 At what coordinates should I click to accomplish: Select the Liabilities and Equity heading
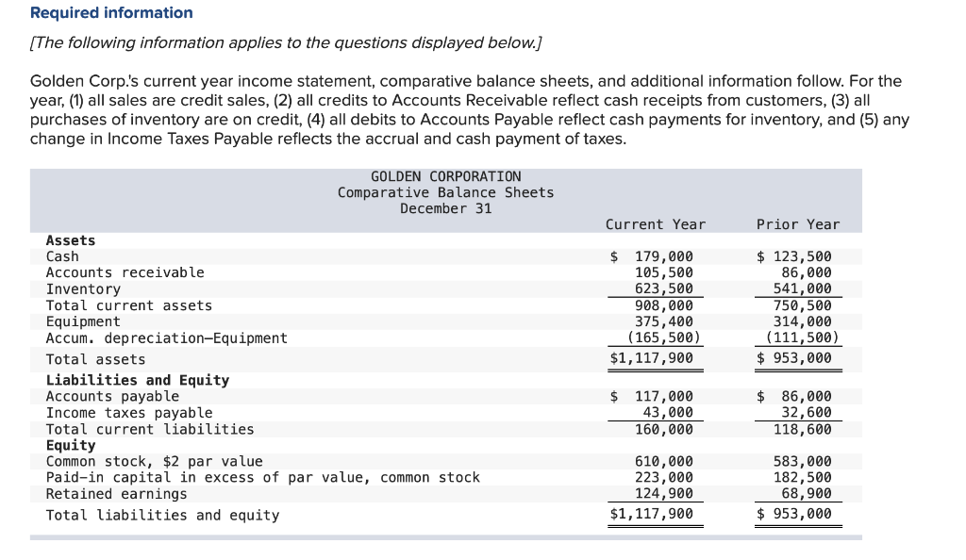pos(120,380)
